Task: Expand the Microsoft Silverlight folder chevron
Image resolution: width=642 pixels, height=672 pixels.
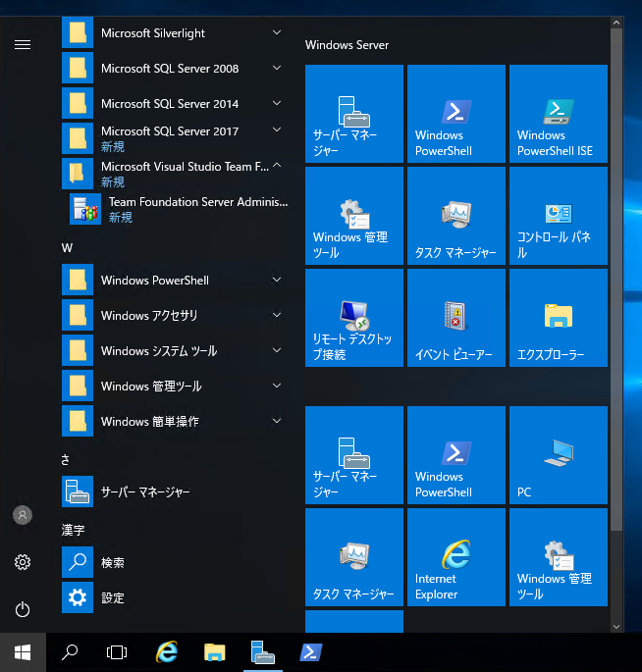Action: point(277,32)
